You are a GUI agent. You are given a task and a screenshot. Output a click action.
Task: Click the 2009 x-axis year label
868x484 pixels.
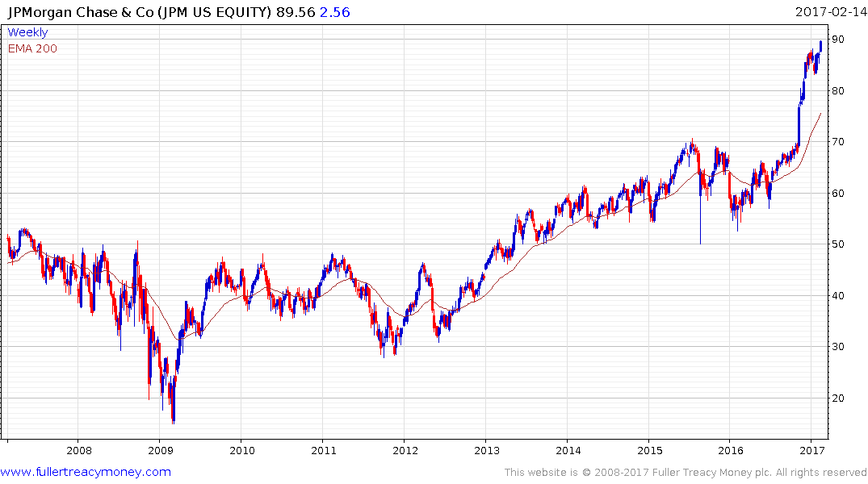(x=161, y=450)
